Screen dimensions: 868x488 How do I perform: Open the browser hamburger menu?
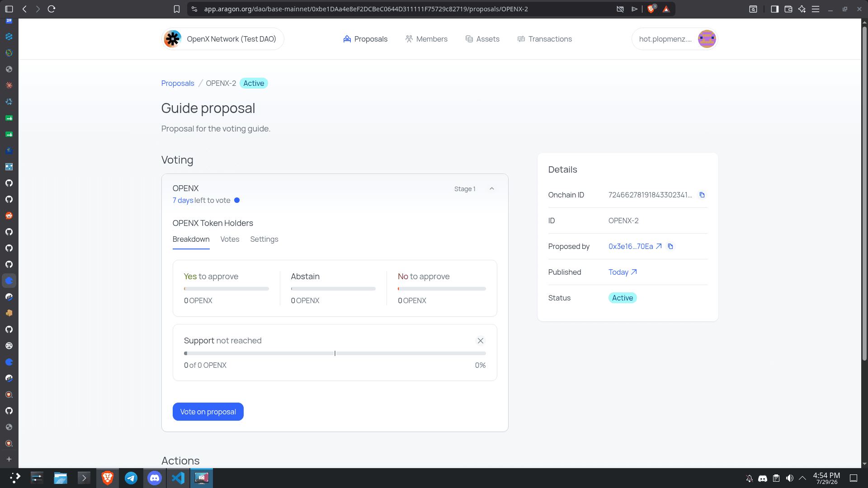click(816, 9)
